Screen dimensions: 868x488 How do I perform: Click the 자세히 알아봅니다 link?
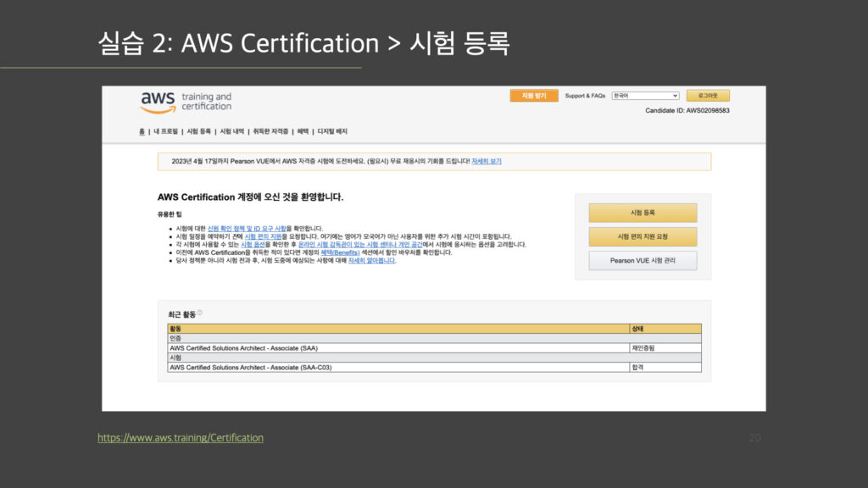(x=371, y=261)
